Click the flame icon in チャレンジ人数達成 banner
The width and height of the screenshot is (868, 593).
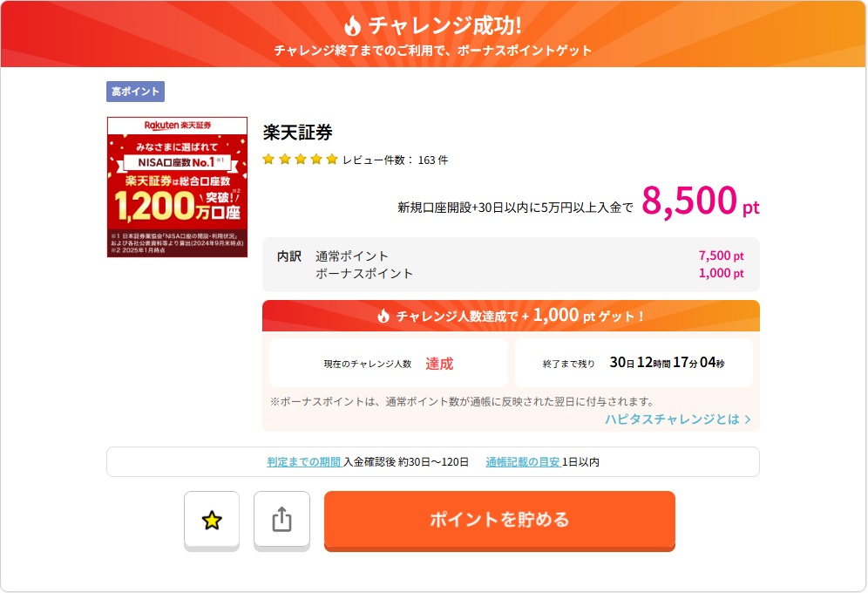383,316
